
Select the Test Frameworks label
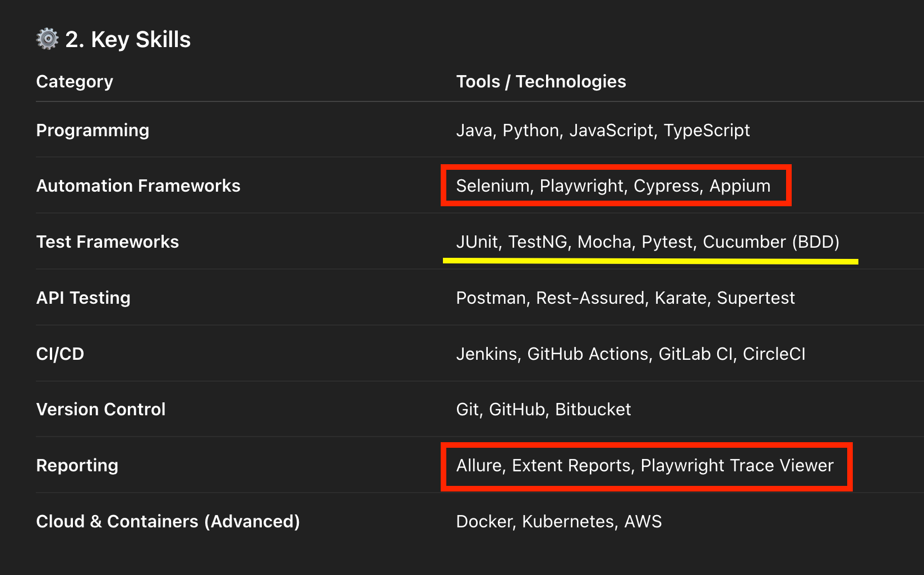pos(107,242)
